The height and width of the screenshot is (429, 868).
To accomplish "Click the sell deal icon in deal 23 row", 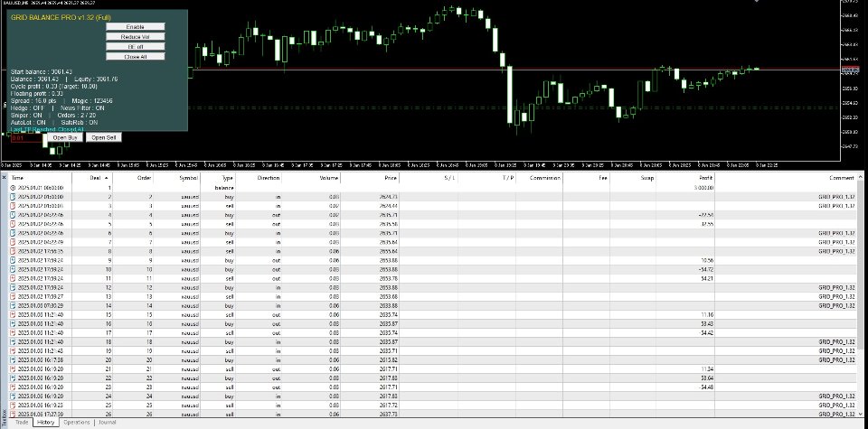I will [x=14, y=387].
